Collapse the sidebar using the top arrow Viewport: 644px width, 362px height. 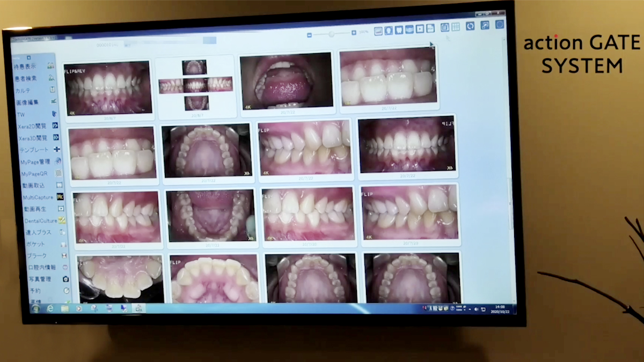(29, 57)
